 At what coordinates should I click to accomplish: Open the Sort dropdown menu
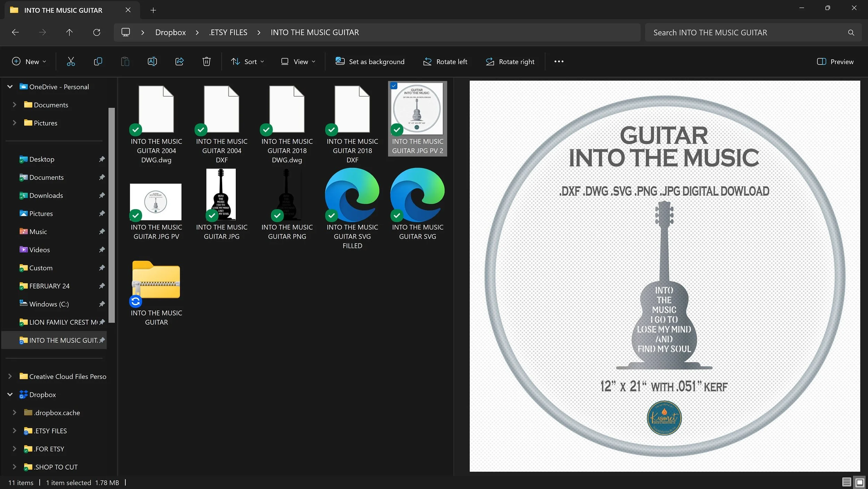pos(248,62)
